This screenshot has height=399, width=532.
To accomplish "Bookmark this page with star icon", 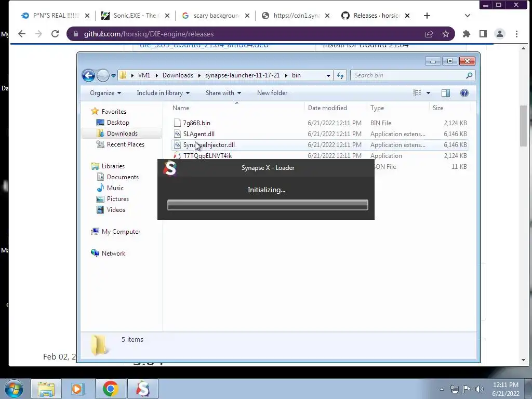I will (445, 34).
